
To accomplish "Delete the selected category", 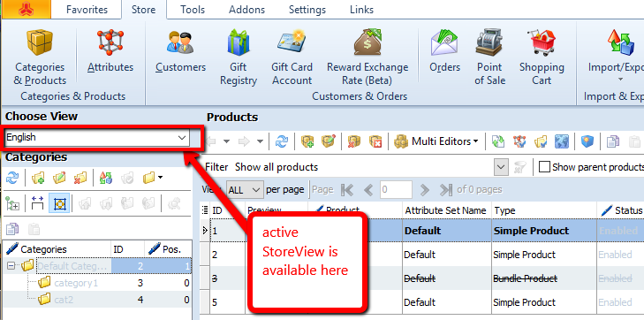I will click(80, 178).
